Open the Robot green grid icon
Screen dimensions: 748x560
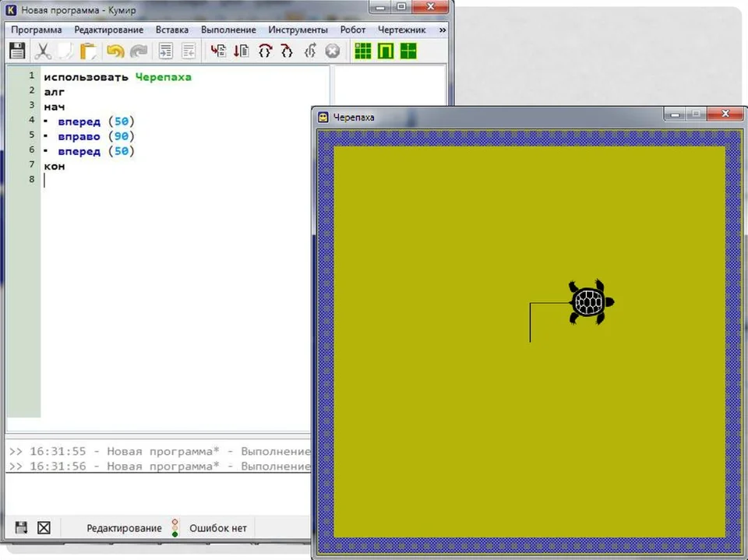click(363, 51)
